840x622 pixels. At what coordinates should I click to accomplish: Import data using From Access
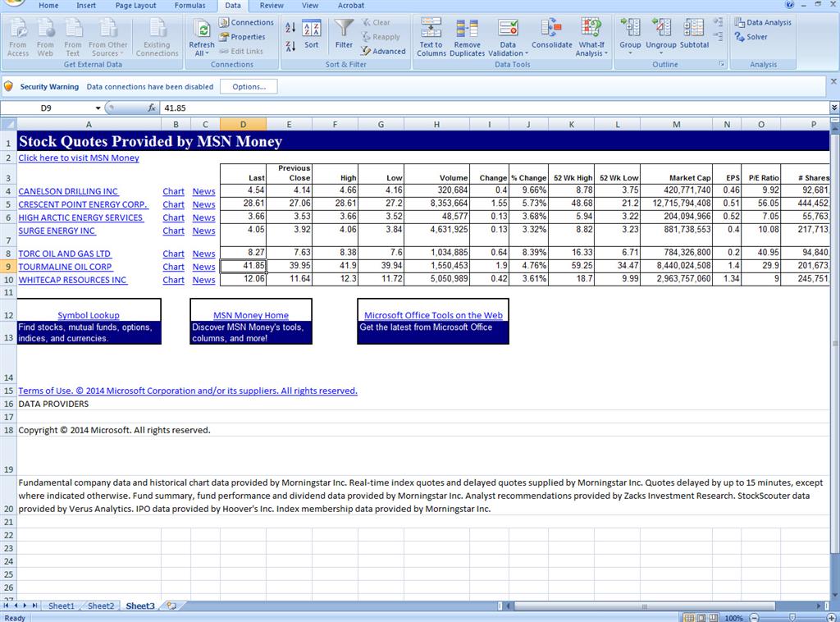[x=18, y=37]
